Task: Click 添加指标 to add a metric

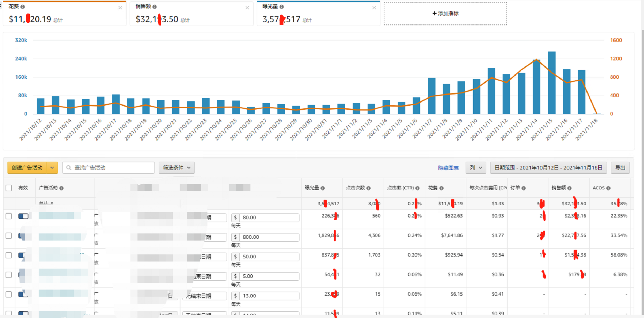Action: pos(445,14)
